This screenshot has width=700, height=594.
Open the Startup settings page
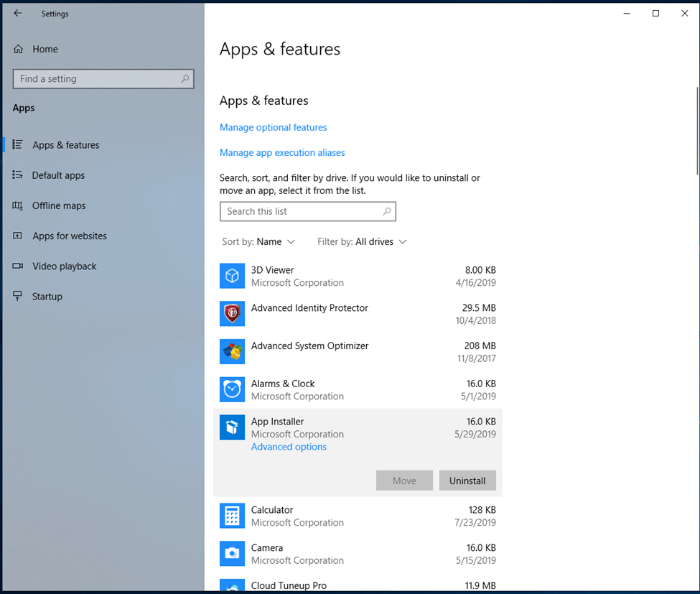click(47, 297)
